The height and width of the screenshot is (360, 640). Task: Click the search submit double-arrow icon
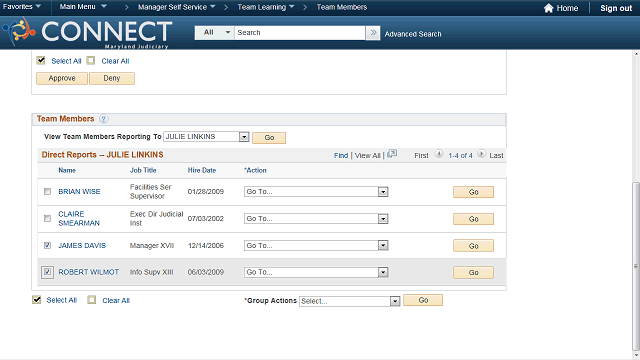373,33
